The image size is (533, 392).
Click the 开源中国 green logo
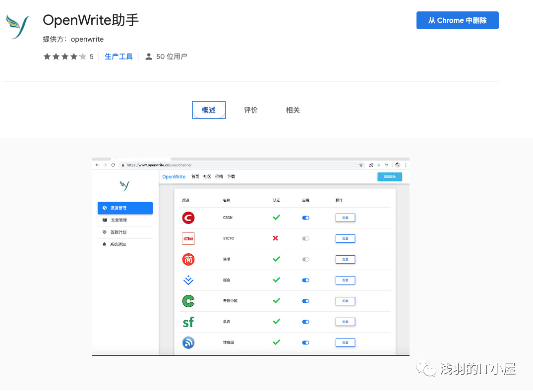(x=188, y=301)
